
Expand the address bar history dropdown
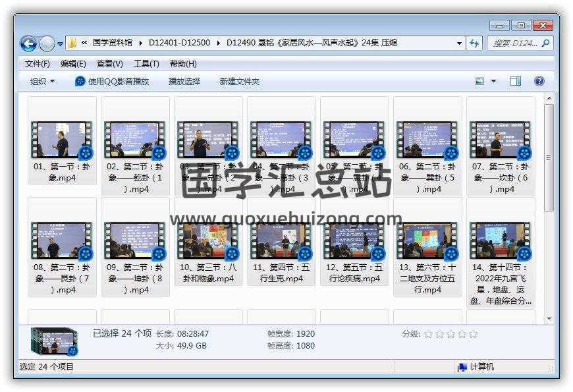(459, 43)
